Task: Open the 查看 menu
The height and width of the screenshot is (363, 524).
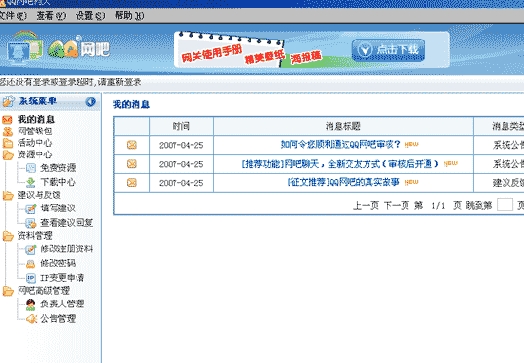Action: (x=51, y=16)
